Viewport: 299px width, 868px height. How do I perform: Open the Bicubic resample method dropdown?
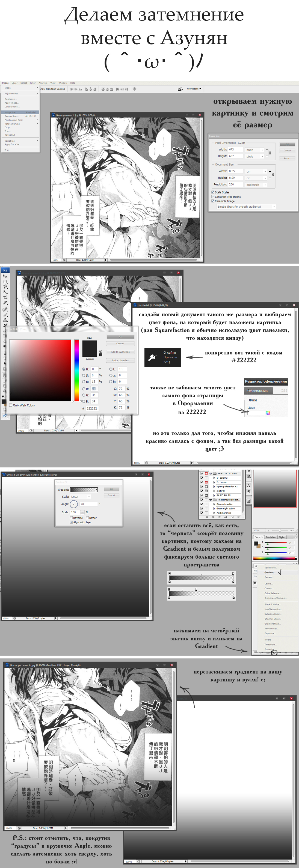pyautogui.click(x=246, y=207)
